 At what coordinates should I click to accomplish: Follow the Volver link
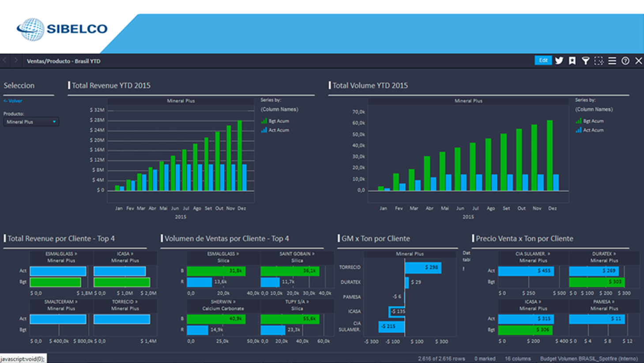click(x=13, y=101)
